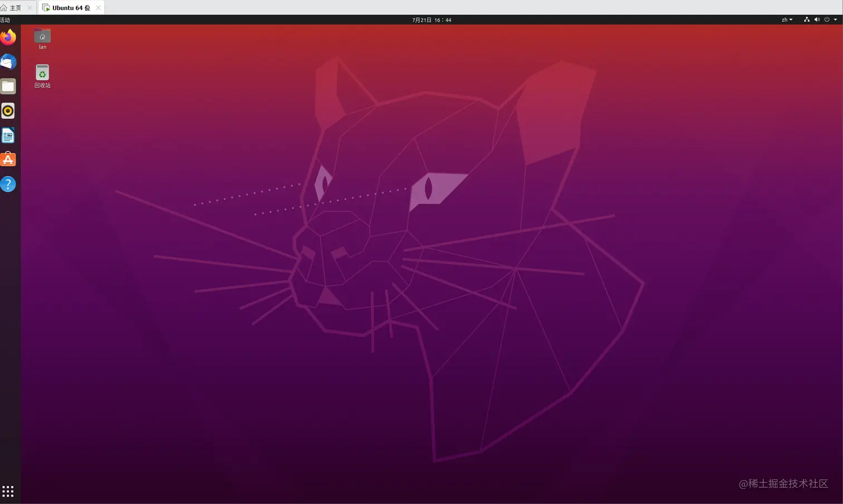The height and width of the screenshot is (504, 843).
Task: Open the network status icon in top bar
Action: point(806,20)
